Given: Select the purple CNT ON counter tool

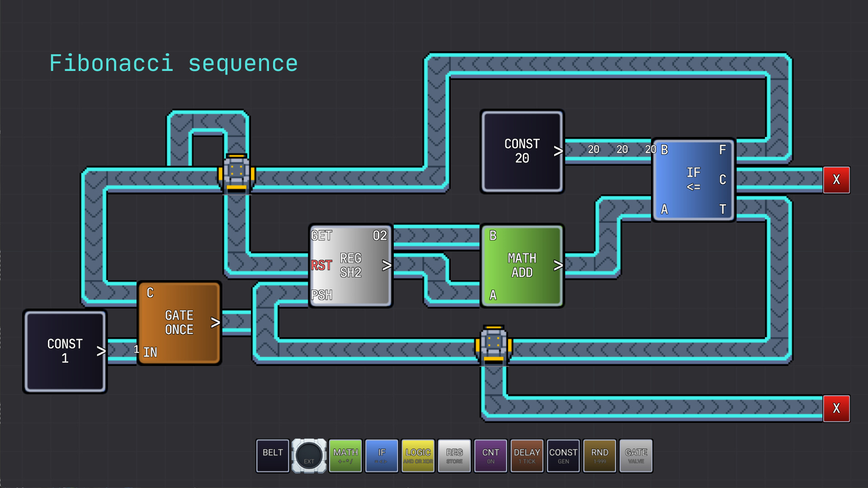Looking at the screenshot, I should [490, 455].
